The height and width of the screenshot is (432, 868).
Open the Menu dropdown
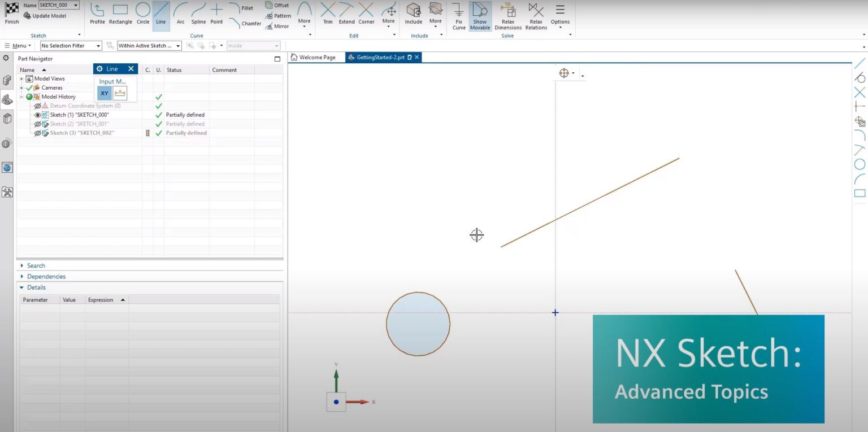(18, 46)
